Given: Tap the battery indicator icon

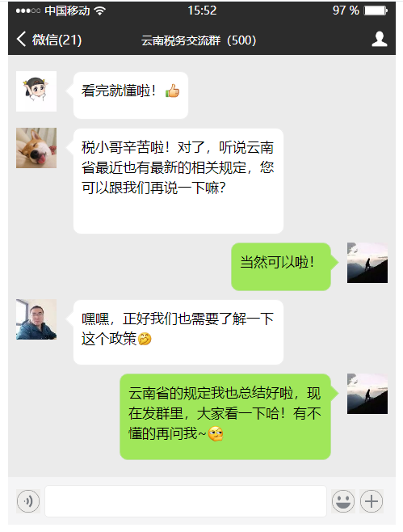Looking at the screenshot, I should [x=376, y=11].
